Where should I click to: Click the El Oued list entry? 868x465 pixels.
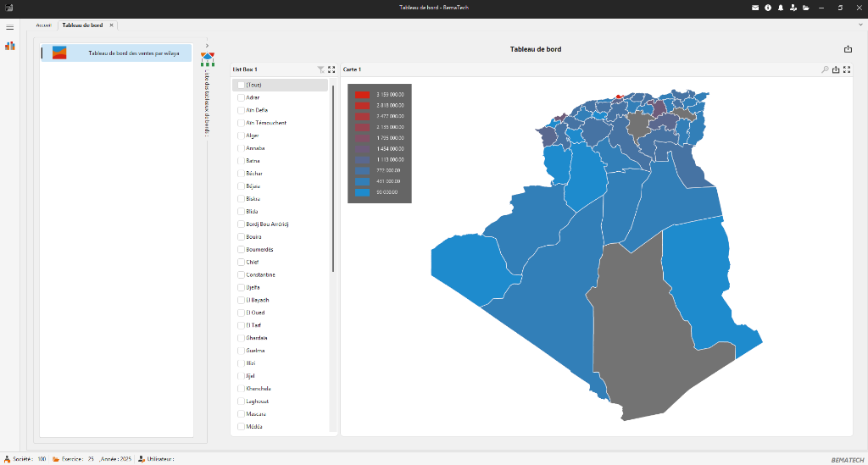[x=255, y=313]
